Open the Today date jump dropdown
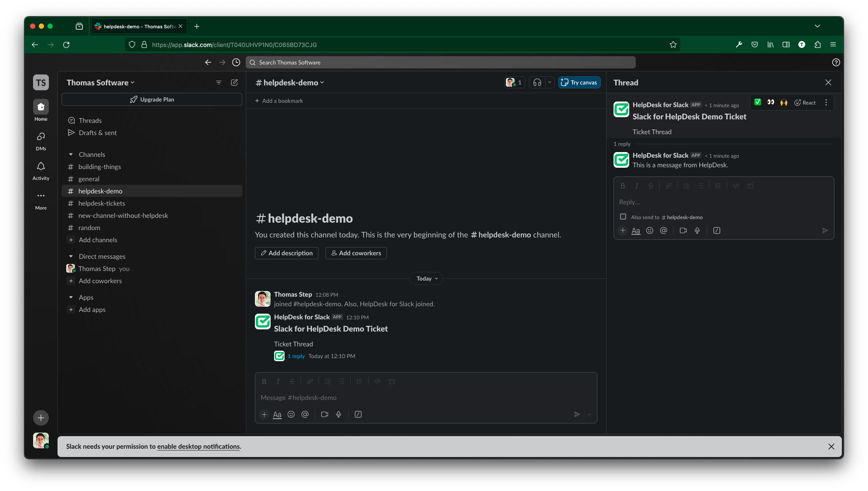This screenshot has height=491, width=868. (x=426, y=278)
